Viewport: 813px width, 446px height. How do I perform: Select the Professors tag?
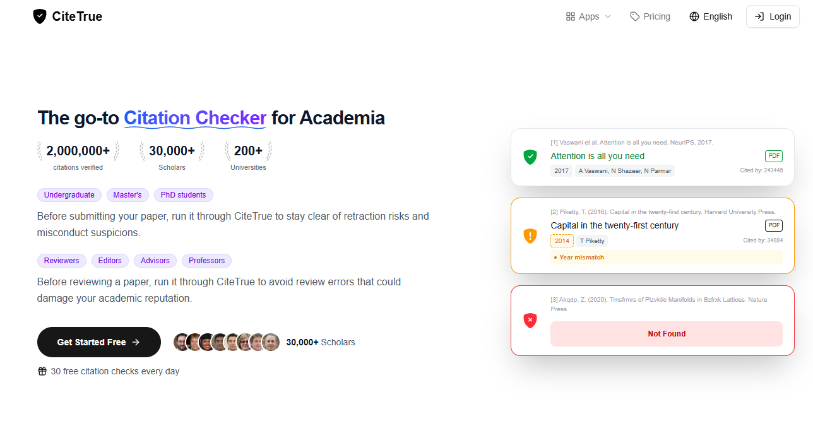(x=206, y=260)
